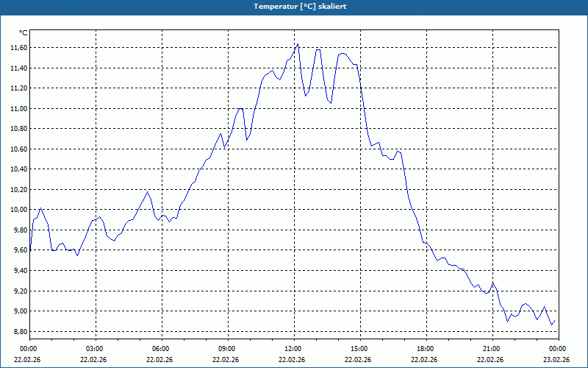Click the 10,00 temperature axis label
The width and height of the screenshot is (588, 368).
pos(19,210)
